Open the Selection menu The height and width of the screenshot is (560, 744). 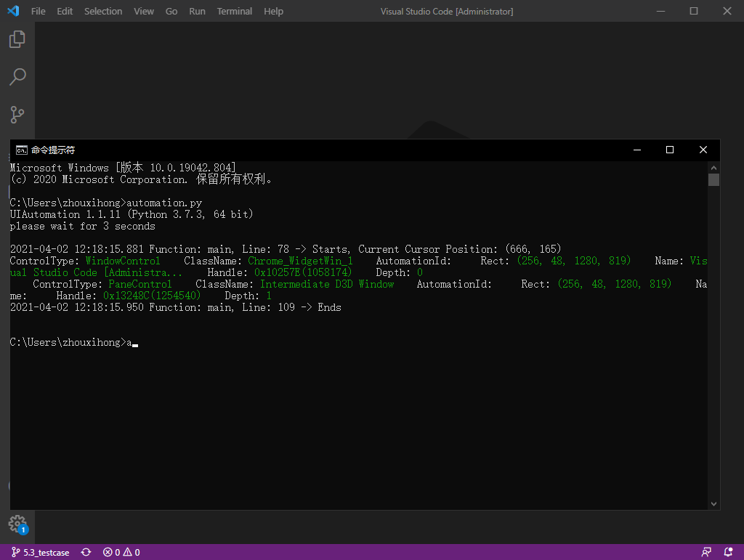pyautogui.click(x=102, y=11)
